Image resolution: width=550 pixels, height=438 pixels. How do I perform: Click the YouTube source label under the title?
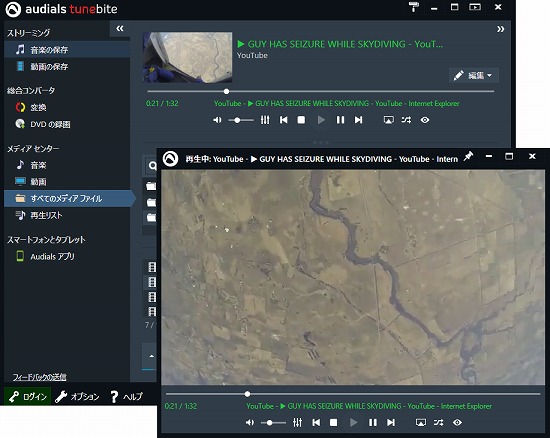point(252,55)
